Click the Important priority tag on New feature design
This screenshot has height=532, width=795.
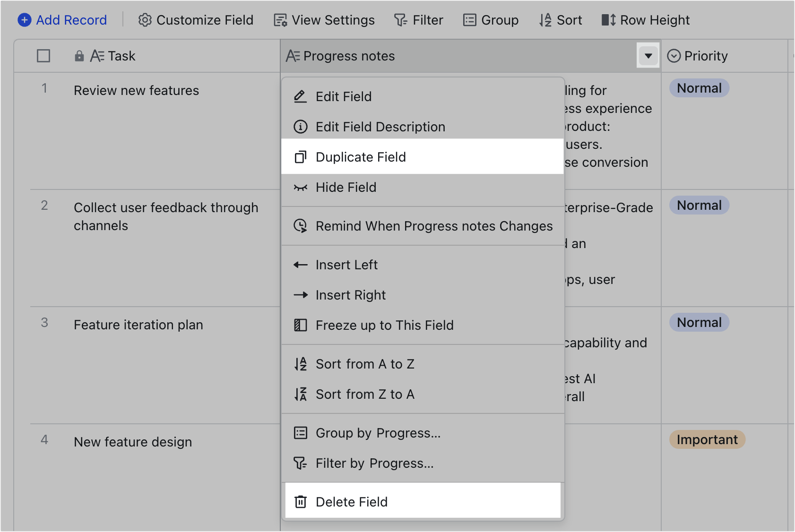click(707, 439)
